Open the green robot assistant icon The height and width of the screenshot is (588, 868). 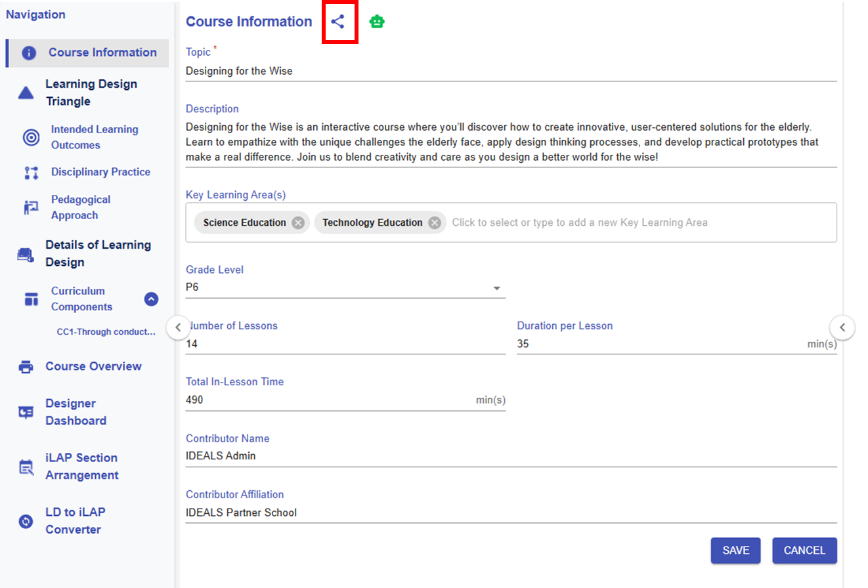click(x=377, y=22)
